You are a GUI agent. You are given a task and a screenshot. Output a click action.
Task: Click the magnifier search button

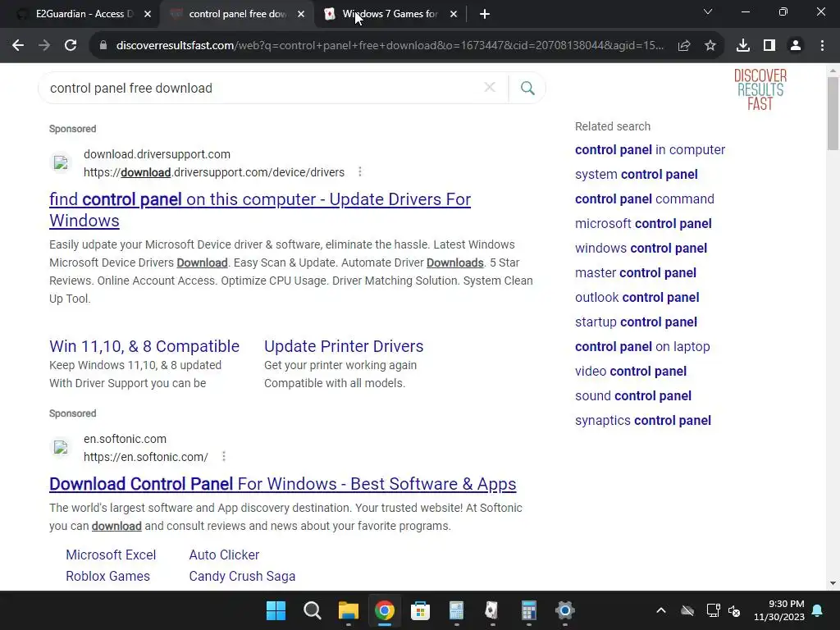pyautogui.click(x=527, y=88)
